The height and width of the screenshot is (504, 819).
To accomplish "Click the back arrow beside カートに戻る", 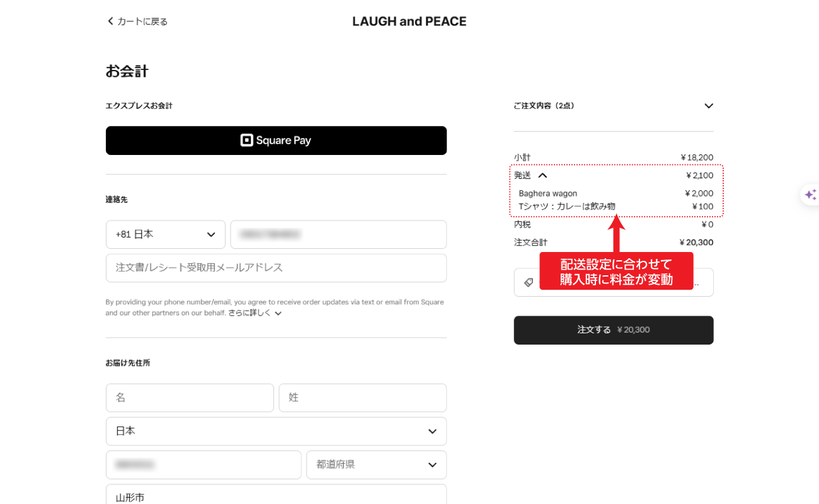I will point(110,21).
